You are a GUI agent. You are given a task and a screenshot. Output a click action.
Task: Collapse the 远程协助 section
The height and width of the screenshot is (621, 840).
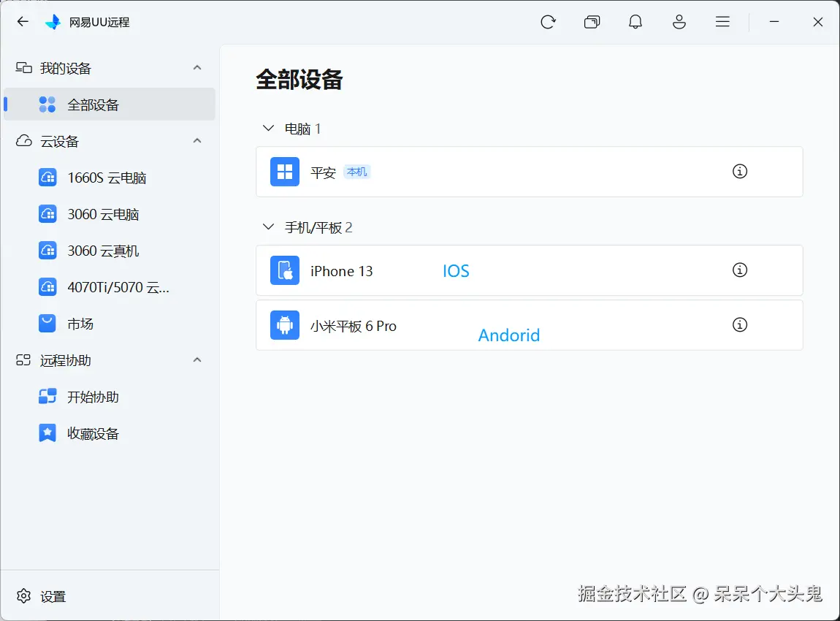pyautogui.click(x=197, y=360)
